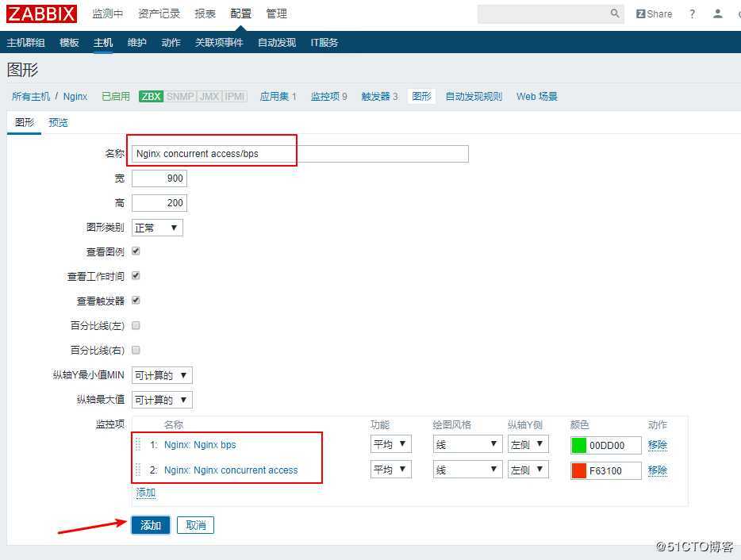This screenshot has height=560, width=741.
Task: Open the Nginx: Nginx bps item link
Action: [201, 445]
